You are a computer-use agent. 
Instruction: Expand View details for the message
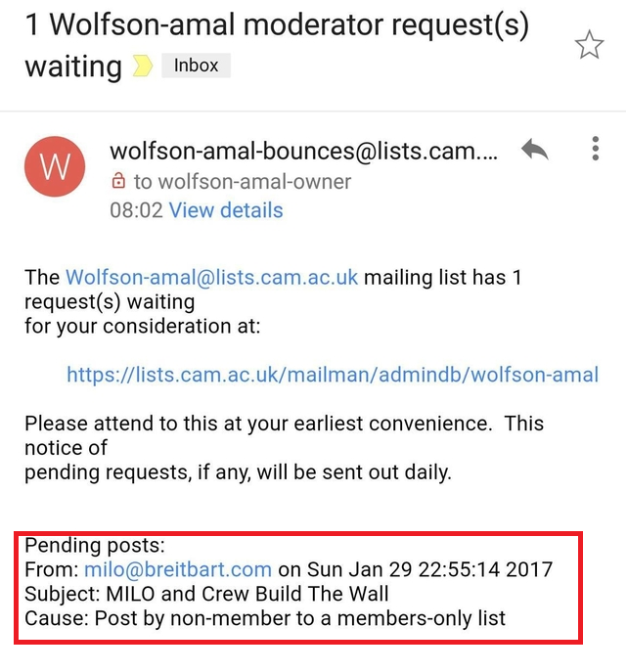tap(226, 210)
